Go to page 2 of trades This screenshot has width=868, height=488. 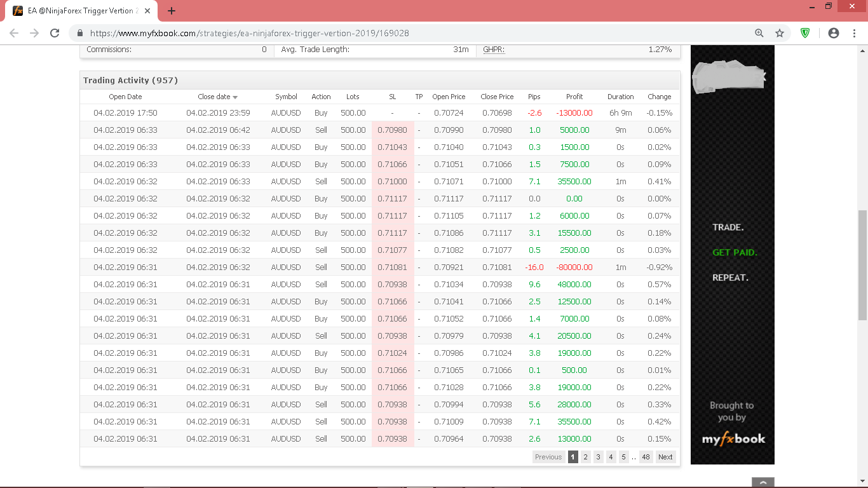[x=586, y=457]
